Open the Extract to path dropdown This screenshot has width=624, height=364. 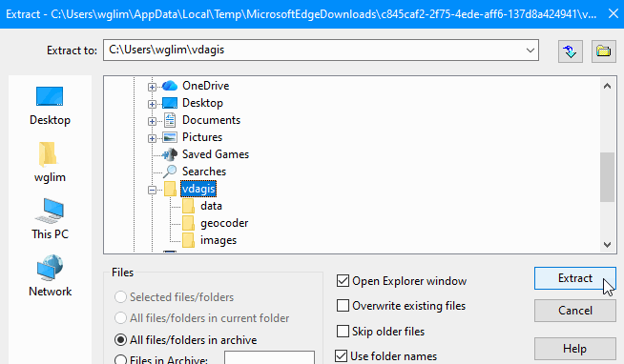pyautogui.click(x=530, y=51)
